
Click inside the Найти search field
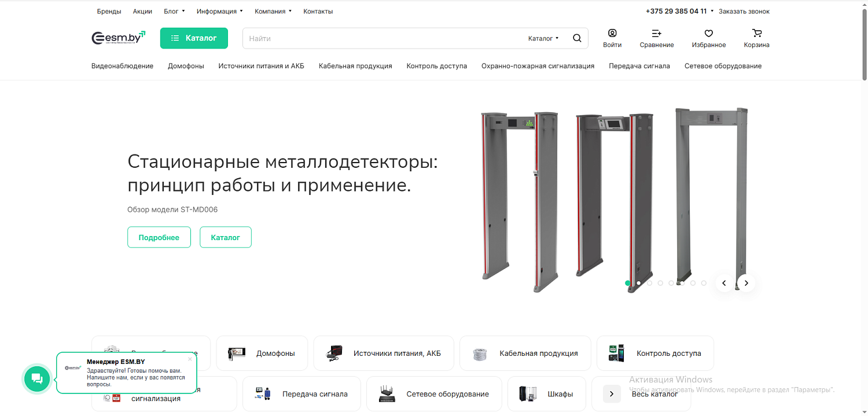(347, 38)
